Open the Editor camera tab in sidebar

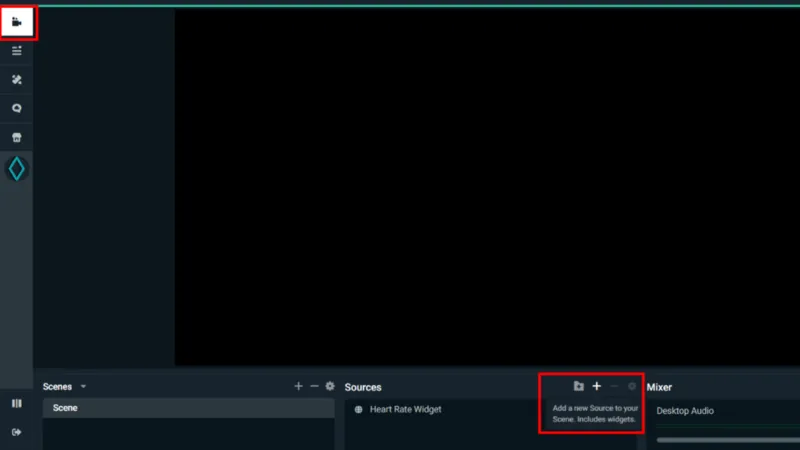click(17, 22)
